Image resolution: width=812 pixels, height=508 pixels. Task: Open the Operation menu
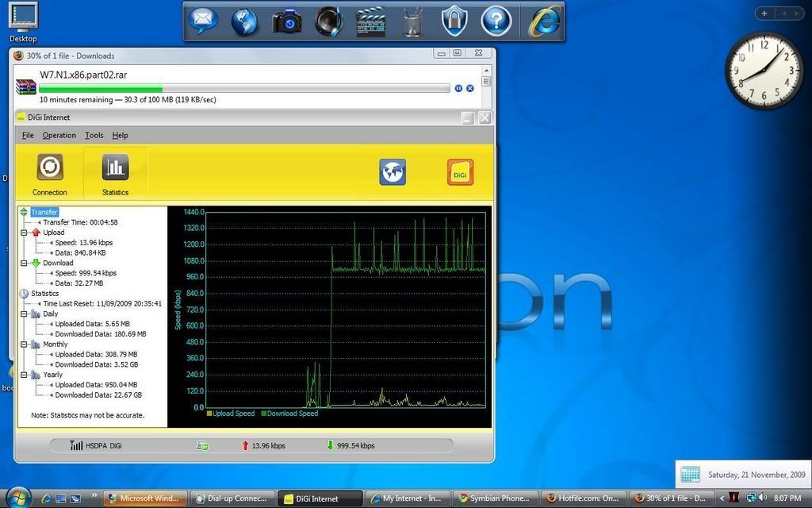[x=59, y=135]
